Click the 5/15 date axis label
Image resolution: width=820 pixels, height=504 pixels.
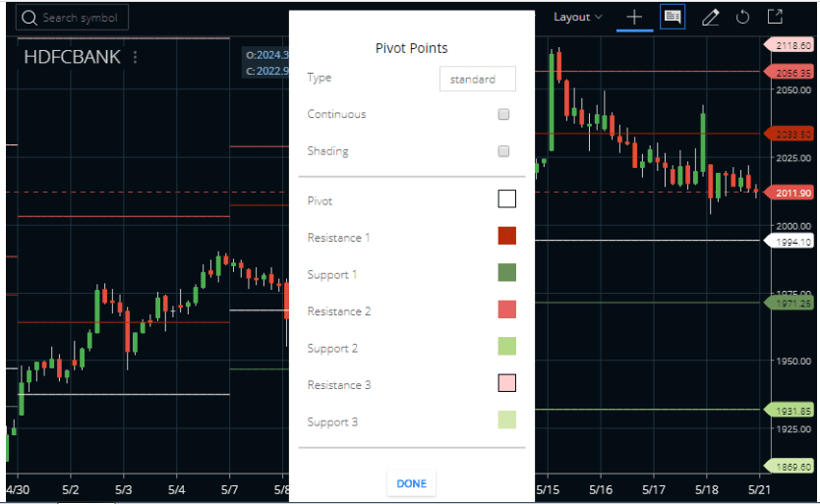pos(548,490)
